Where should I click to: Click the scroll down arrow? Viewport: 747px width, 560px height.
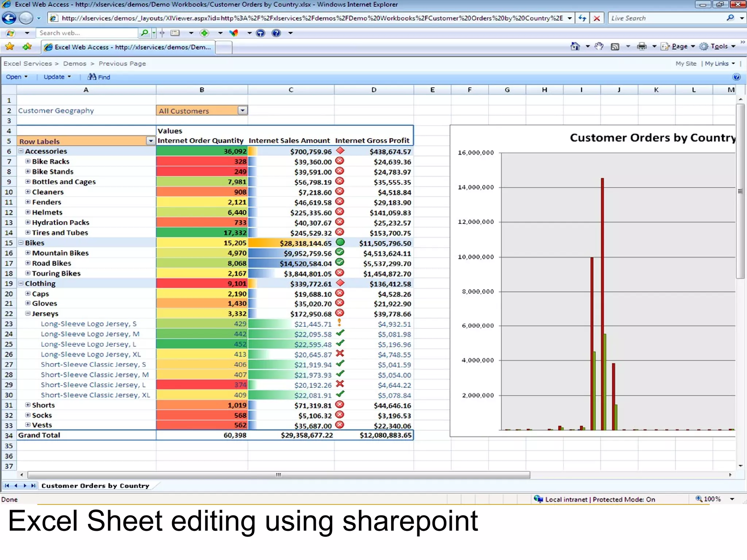740,466
